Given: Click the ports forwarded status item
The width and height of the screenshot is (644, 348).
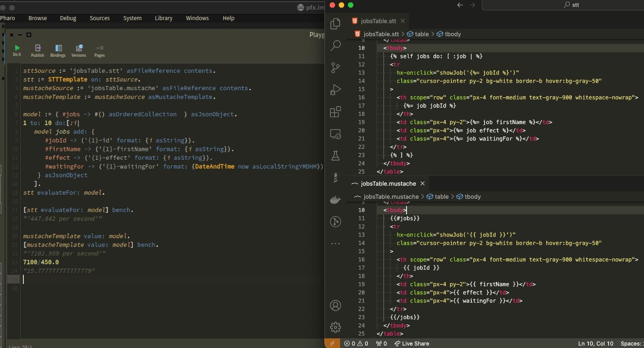Looking at the screenshot, I should (x=381, y=343).
